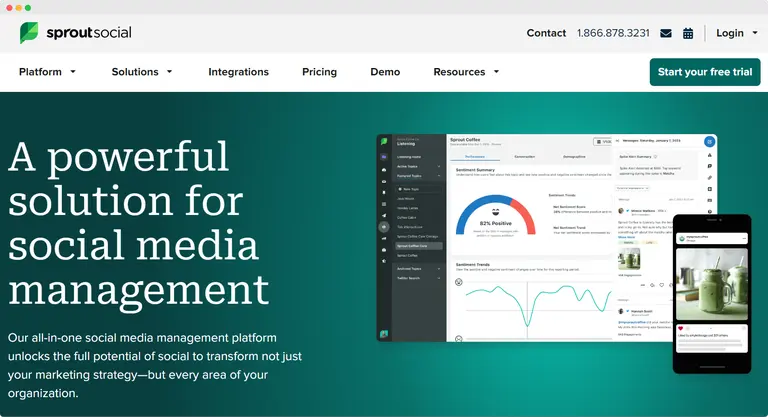Click the user avatar at bottom of dashboard sidebar
The width and height of the screenshot is (768, 417).
(384, 334)
